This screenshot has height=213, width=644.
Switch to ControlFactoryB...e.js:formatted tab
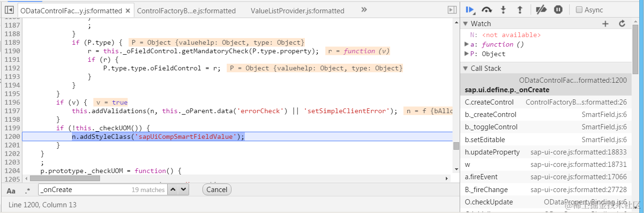tap(186, 10)
